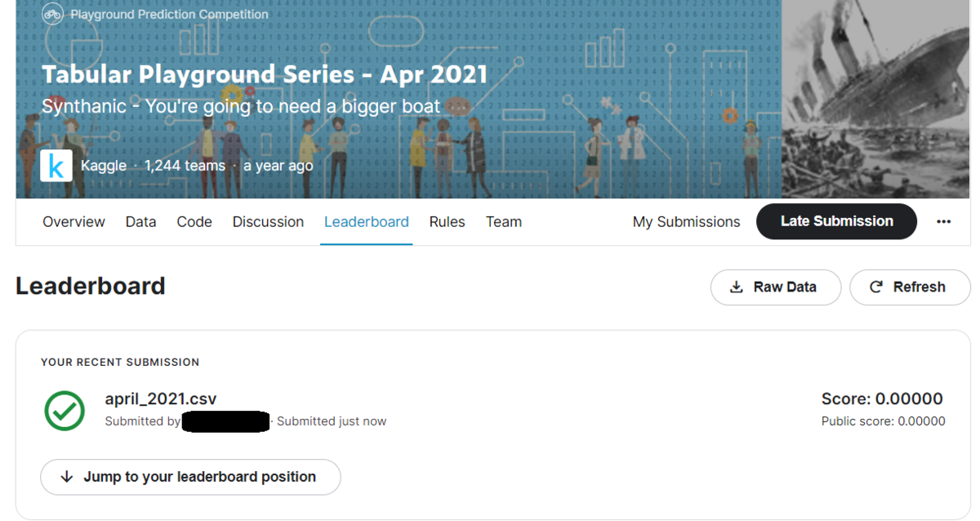This screenshot has width=980, height=521.
Task: Click the competition title Tabular Playground Series
Action: coord(265,74)
